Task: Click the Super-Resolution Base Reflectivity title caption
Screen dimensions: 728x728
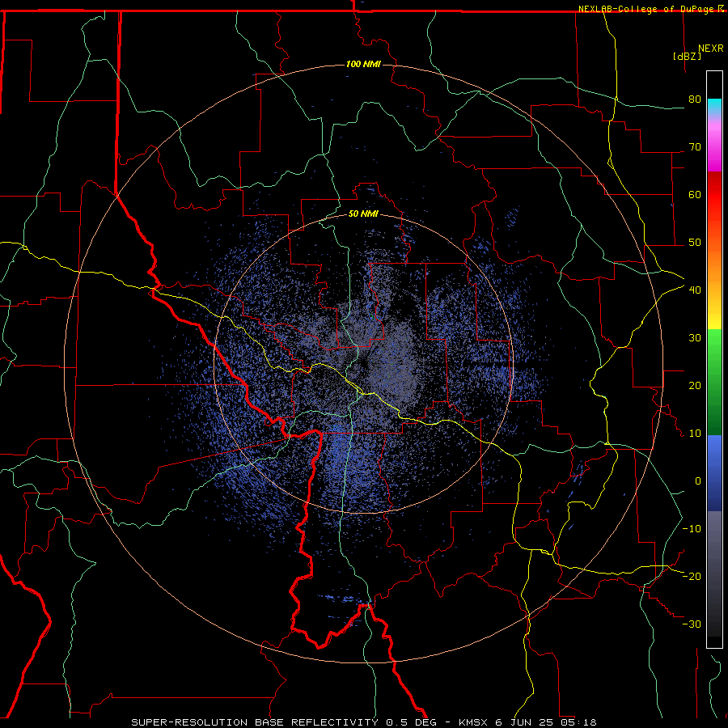Action: pos(363,722)
